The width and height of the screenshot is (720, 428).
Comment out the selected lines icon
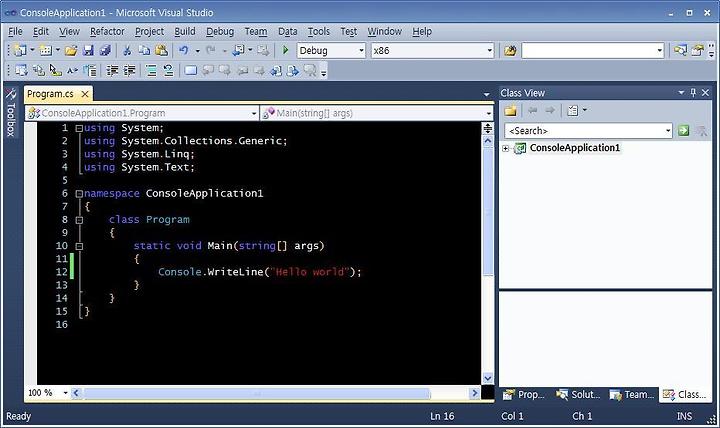pyautogui.click(x=151, y=71)
